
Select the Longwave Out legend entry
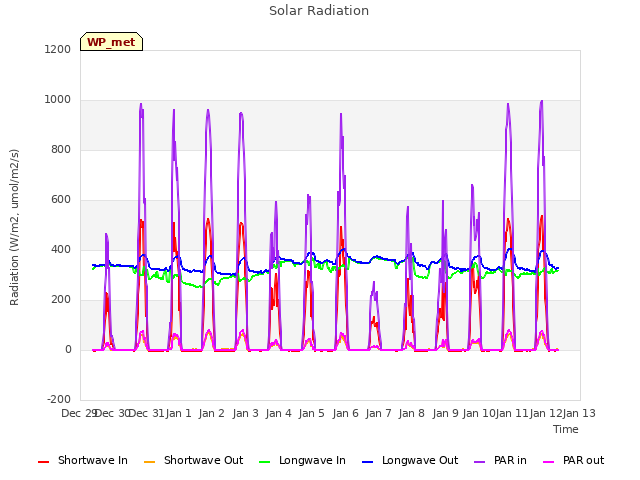point(410,460)
